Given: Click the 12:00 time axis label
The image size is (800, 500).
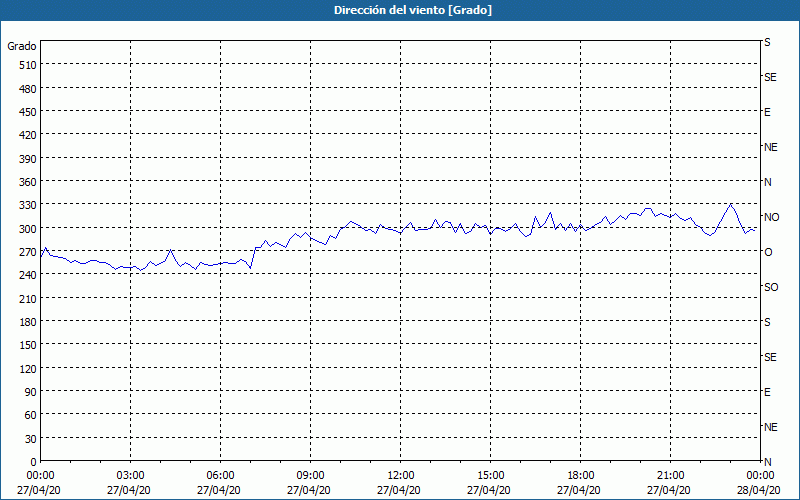Looking at the screenshot, I should pos(401,476).
